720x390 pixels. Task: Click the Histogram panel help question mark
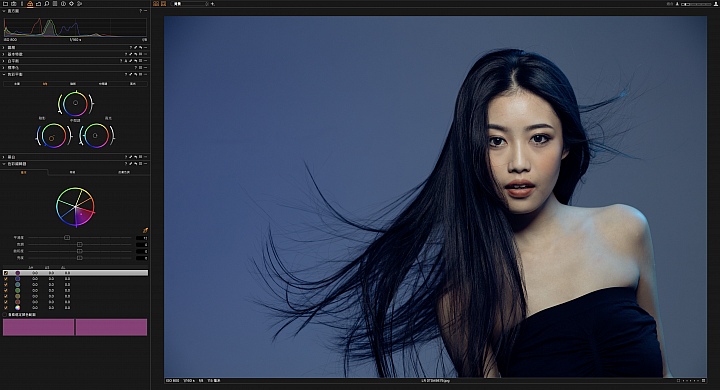[x=141, y=11]
